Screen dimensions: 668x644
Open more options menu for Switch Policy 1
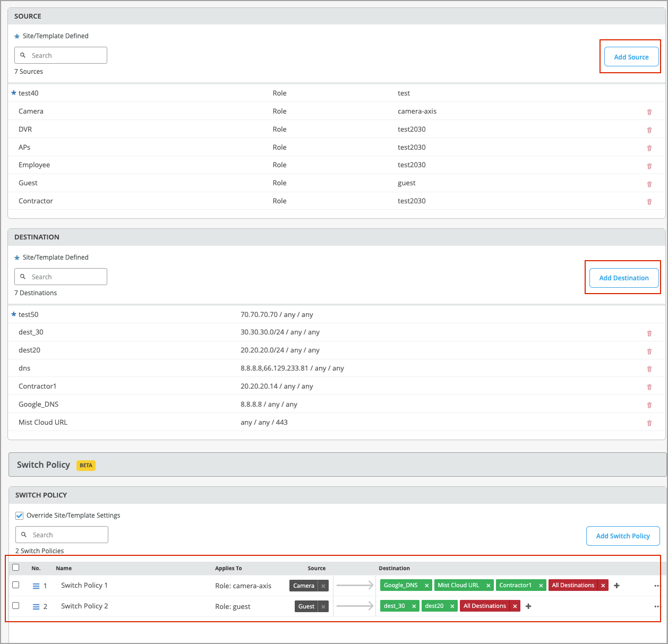[657, 586]
